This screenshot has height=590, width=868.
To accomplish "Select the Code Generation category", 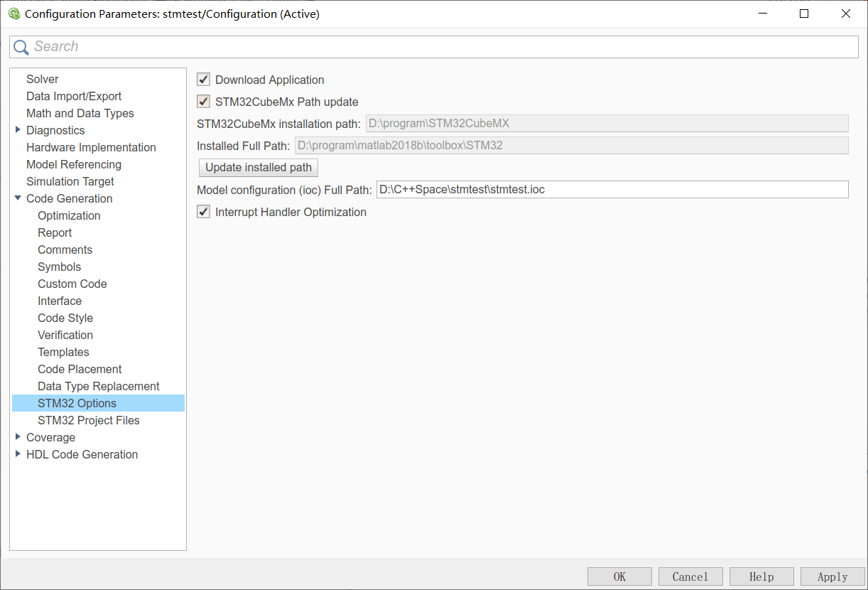I will (x=70, y=198).
